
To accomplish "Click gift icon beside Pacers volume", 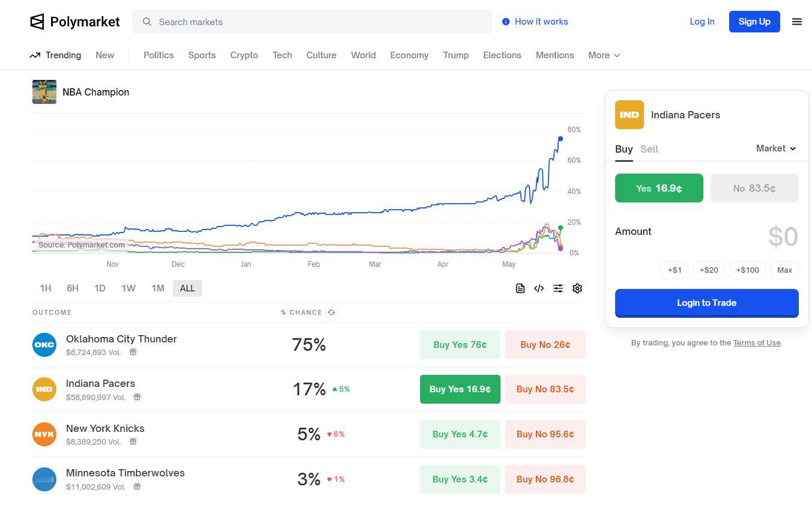I will point(137,397).
